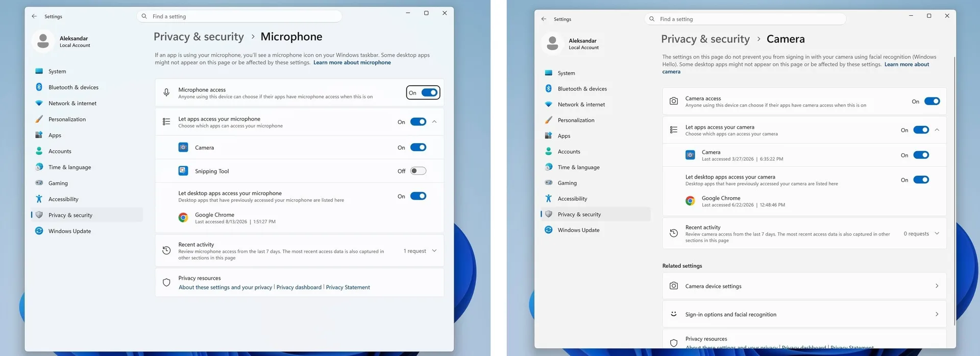This screenshot has width=980, height=356.
Task: Click Windows Update icon in Camera window sidebar
Action: click(x=548, y=230)
